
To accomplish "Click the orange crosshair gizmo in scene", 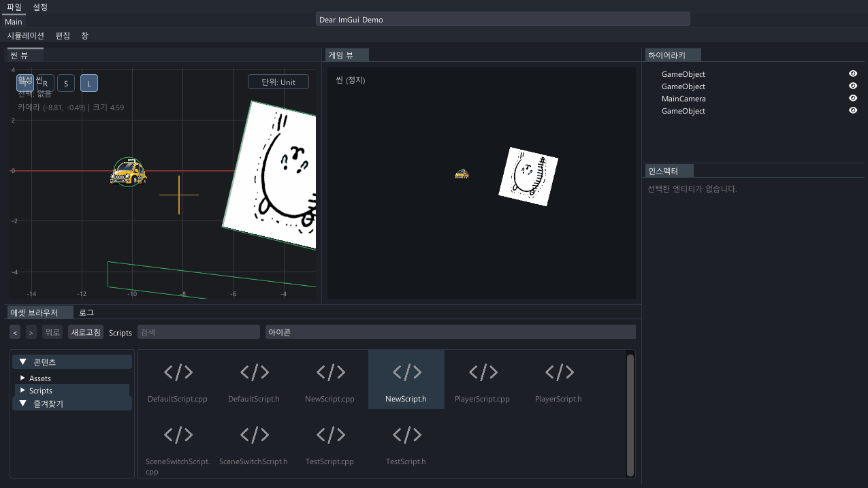I will pyautogui.click(x=179, y=195).
